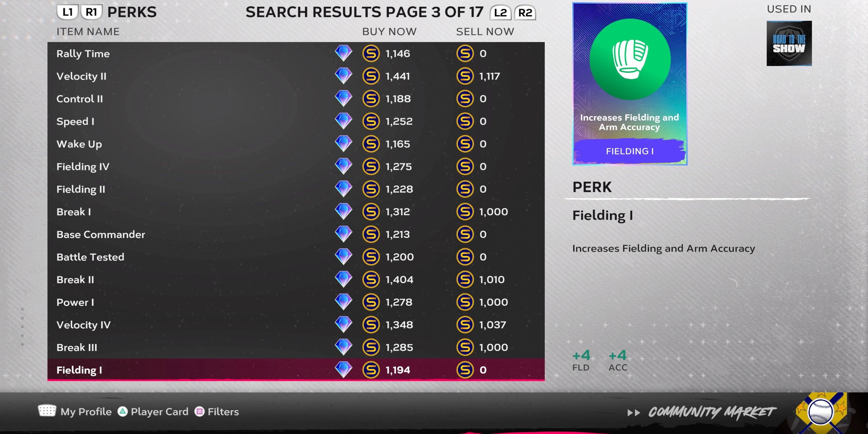Viewport: 868px width, 434px height.
Task: Select the diamond rarity icon for Velocity II
Action: (x=343, y=76)
